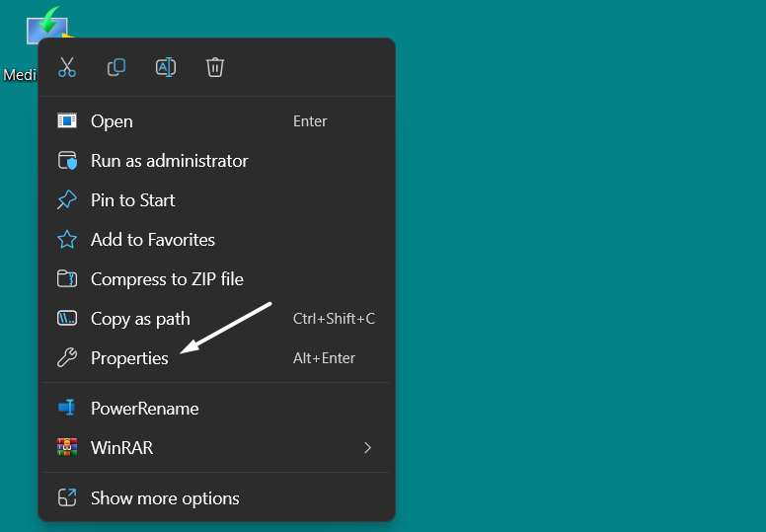Expand the WinRAR submenu arrow

tap(367, 448)
